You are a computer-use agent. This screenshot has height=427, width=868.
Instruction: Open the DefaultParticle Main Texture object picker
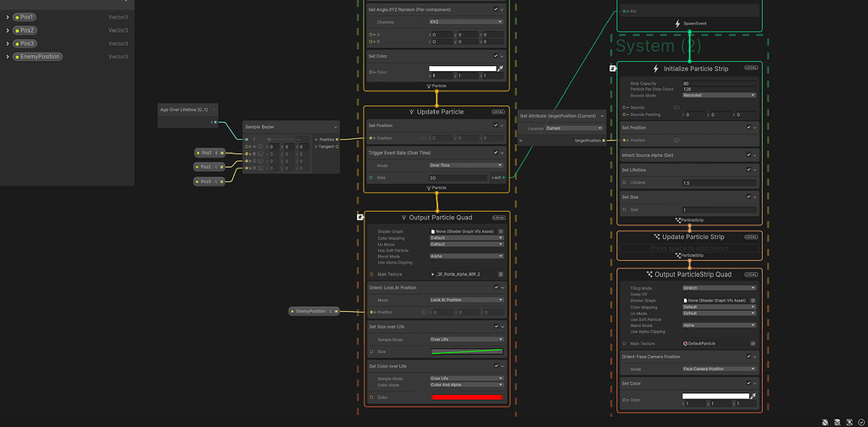[x=753, y=343]
